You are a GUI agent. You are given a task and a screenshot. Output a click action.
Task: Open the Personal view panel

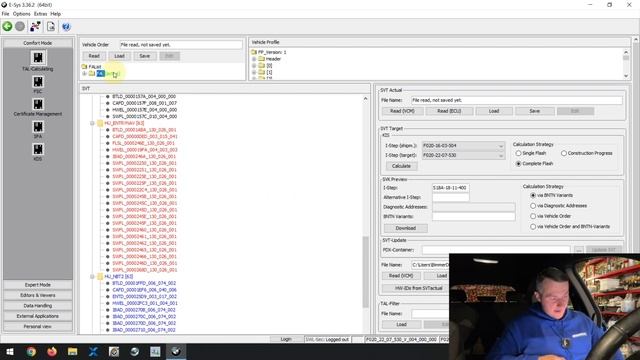point(38,327)
